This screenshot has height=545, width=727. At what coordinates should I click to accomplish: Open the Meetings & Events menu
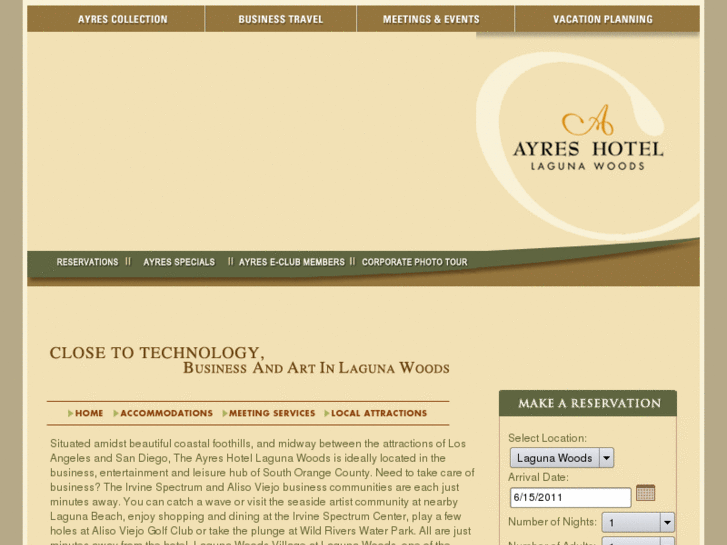point(431,19)
